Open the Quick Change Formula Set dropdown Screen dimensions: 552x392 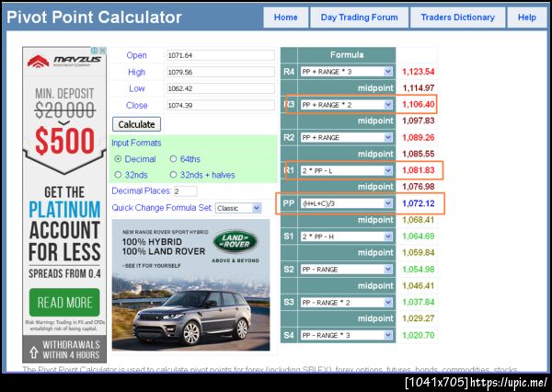pos(238,208)
